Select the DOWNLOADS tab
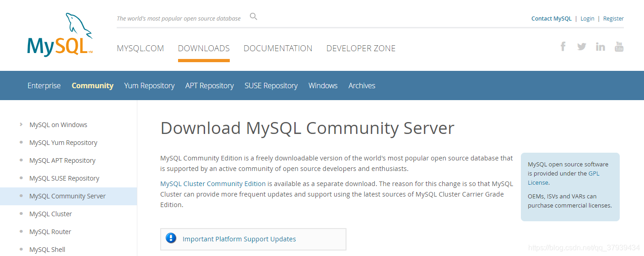The image size is (644, 256). pyautogui.click(x=204, y=48)
